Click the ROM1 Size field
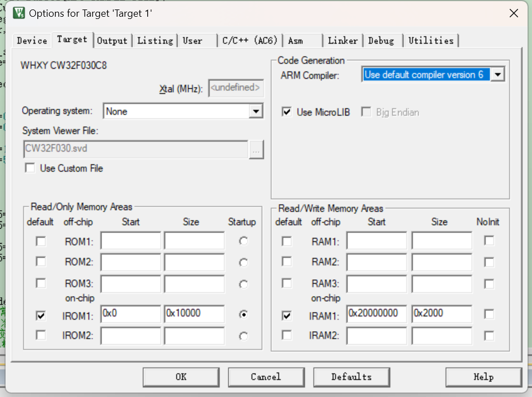 [194, 241]
